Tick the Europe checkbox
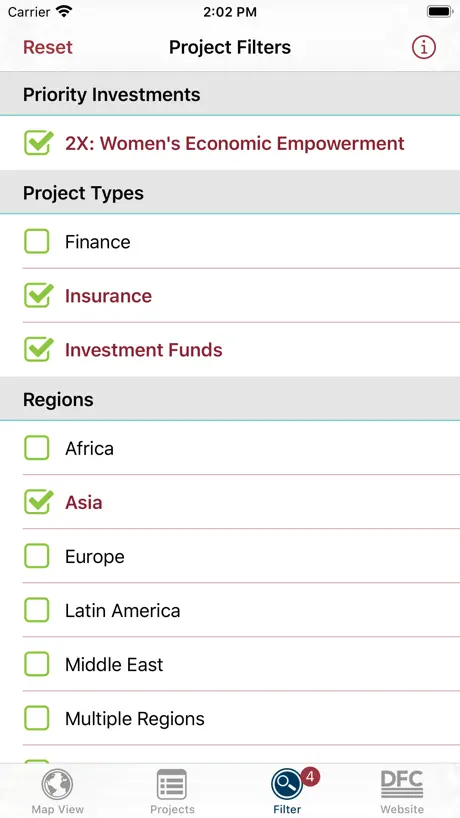 (37, 556)
